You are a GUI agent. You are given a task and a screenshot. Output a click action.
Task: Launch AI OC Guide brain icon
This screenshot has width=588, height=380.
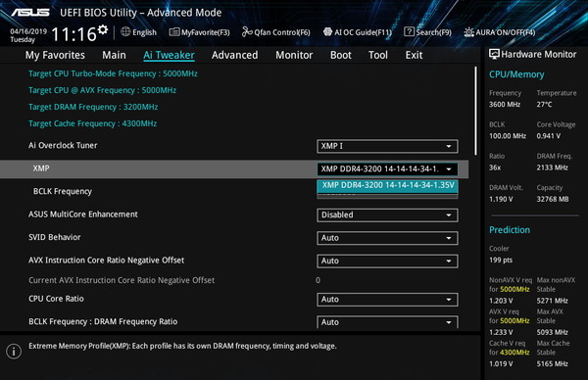(x=327, y=32)
